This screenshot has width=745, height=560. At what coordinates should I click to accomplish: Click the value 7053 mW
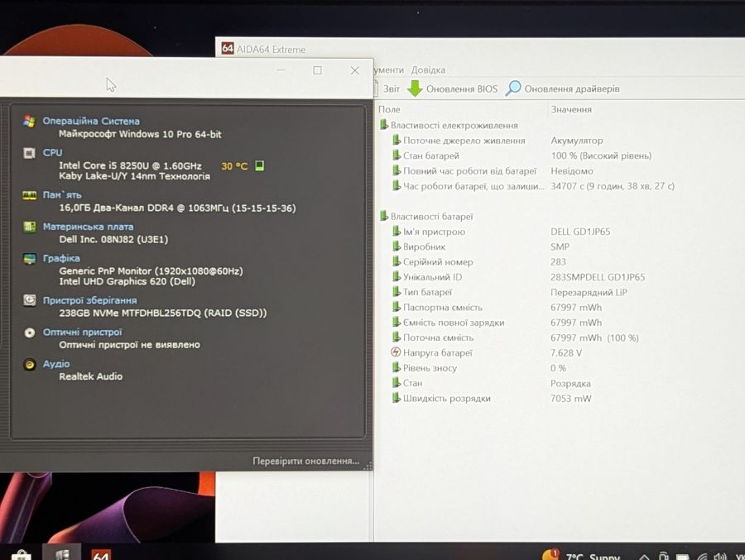pyautogui.click(x=570, y=399)
